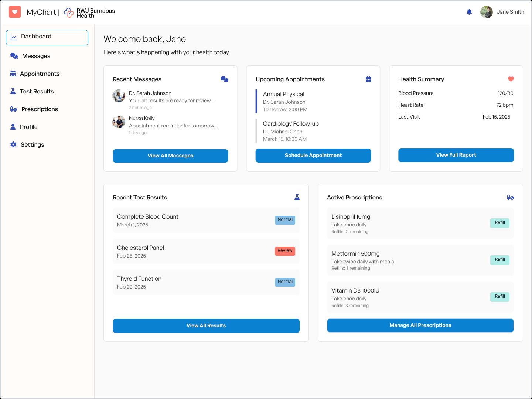Click the heart icon in Health Summary

[x=511, y=79]
